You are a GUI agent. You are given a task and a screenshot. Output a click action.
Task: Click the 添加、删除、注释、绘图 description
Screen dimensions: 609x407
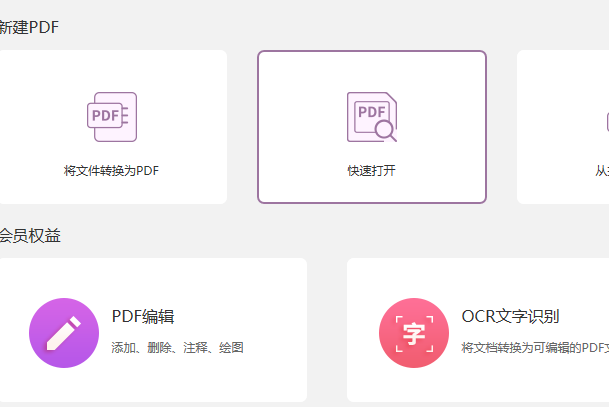click(x=177, y=348)
